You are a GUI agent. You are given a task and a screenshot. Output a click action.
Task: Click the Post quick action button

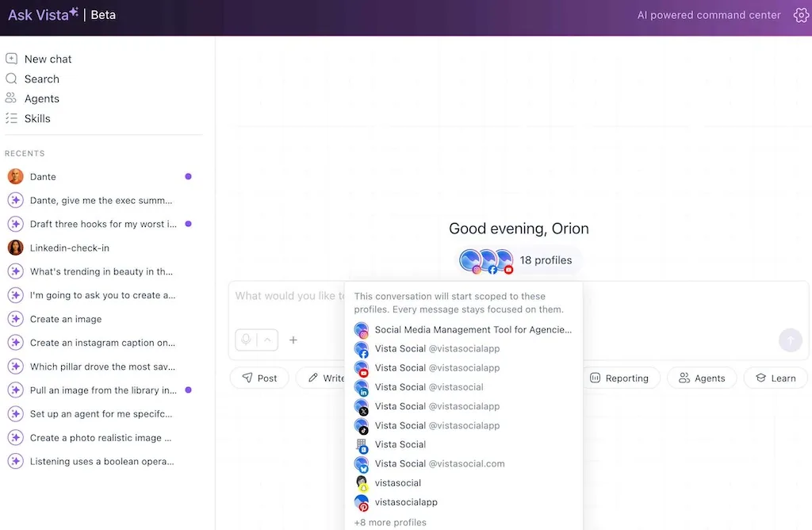[x=259, y=378]
